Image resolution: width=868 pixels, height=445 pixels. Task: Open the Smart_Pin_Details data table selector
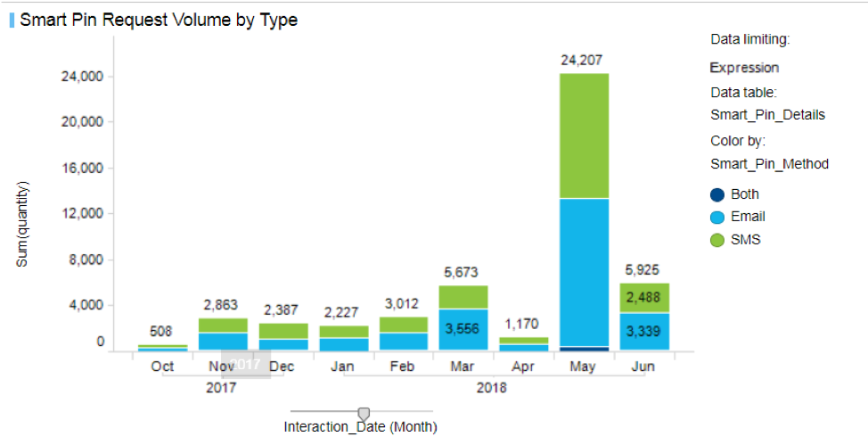767,115
